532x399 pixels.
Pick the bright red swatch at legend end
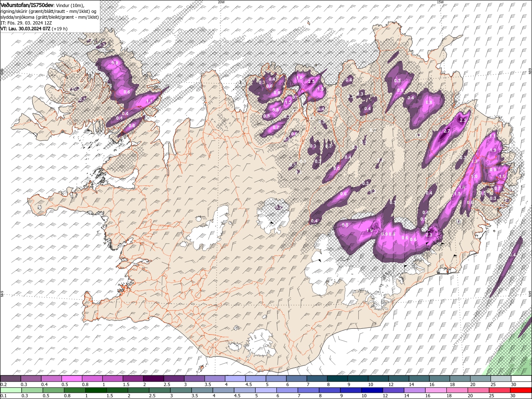click(x=521, y=390)
